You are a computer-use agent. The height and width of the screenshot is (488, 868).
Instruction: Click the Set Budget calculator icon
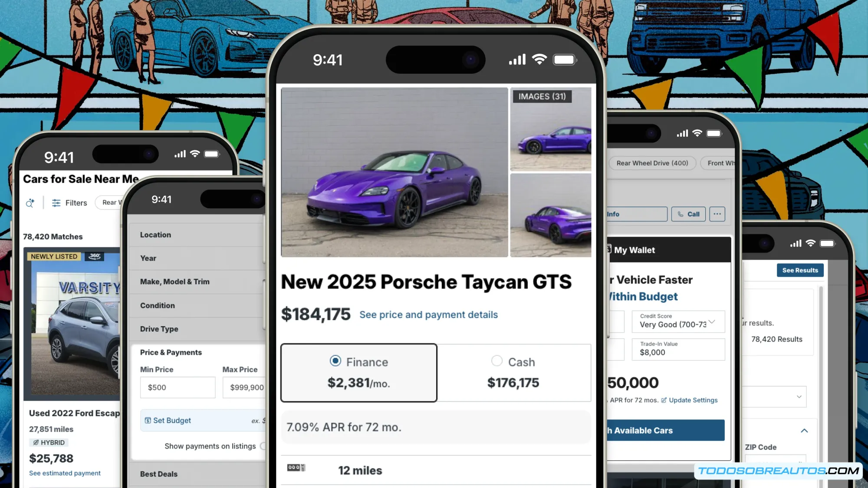pyautogui.click(x=148, y=420)
